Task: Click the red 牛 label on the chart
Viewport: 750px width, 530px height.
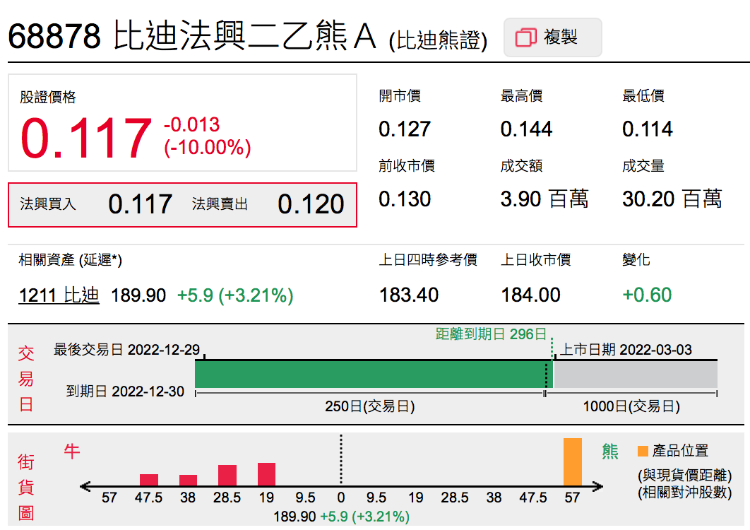Action: [x=72, y=451]
